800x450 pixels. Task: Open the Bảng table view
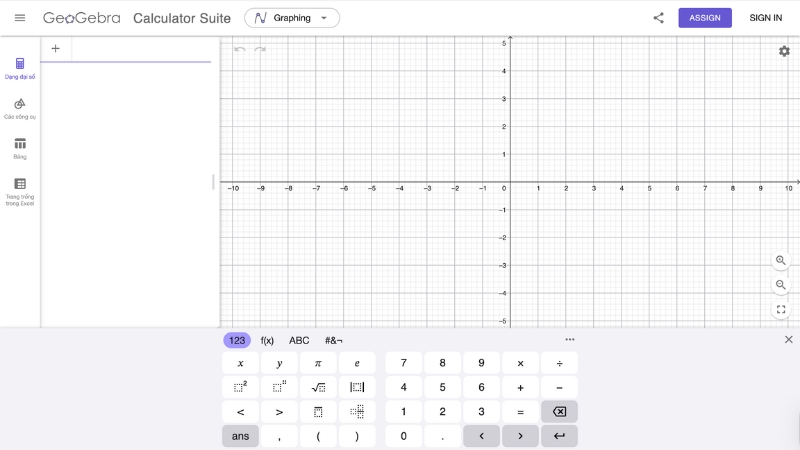pyautogui.click(x=20, y=148)
